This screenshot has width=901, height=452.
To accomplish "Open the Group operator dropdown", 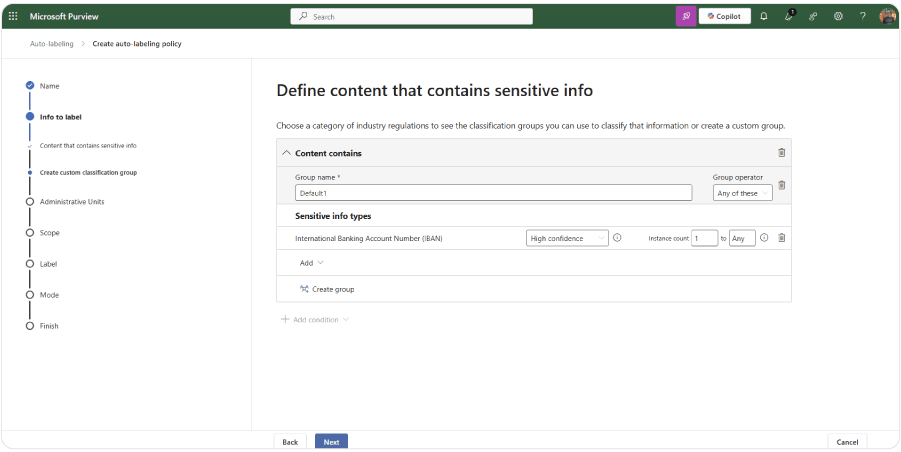I will (742, 193).
